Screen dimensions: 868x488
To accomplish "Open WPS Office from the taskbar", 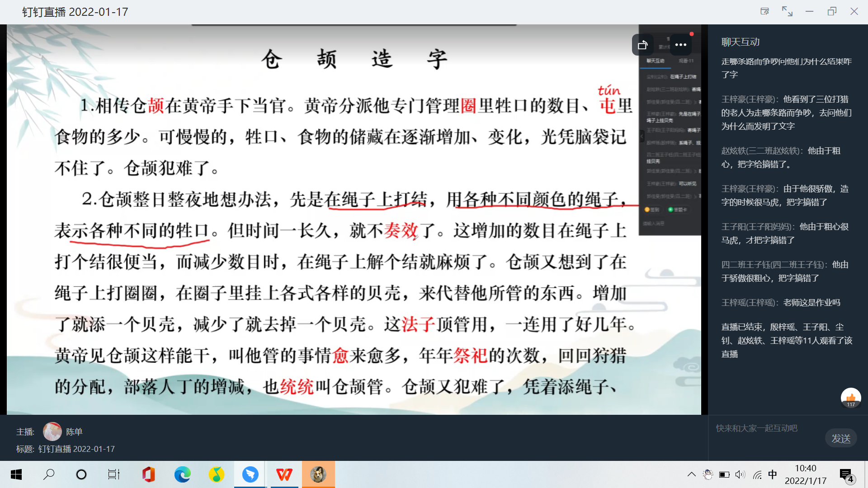I will 284,474.
